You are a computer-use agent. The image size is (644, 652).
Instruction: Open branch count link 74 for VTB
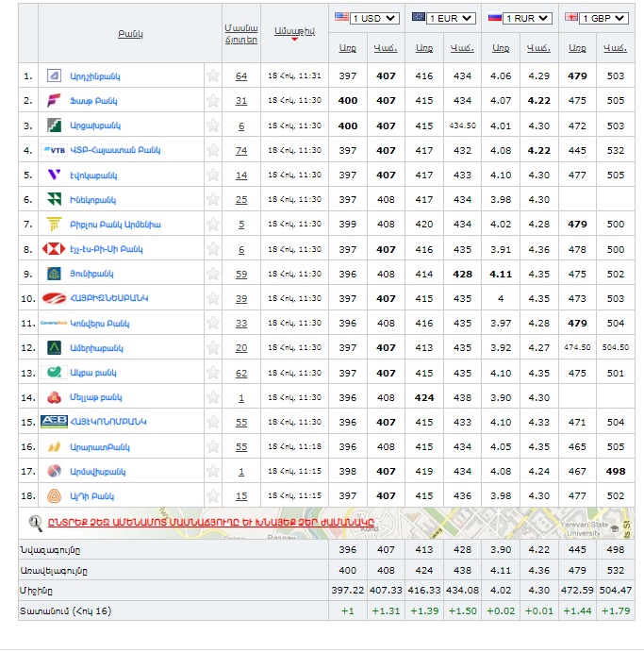click(x=241, y=150)
